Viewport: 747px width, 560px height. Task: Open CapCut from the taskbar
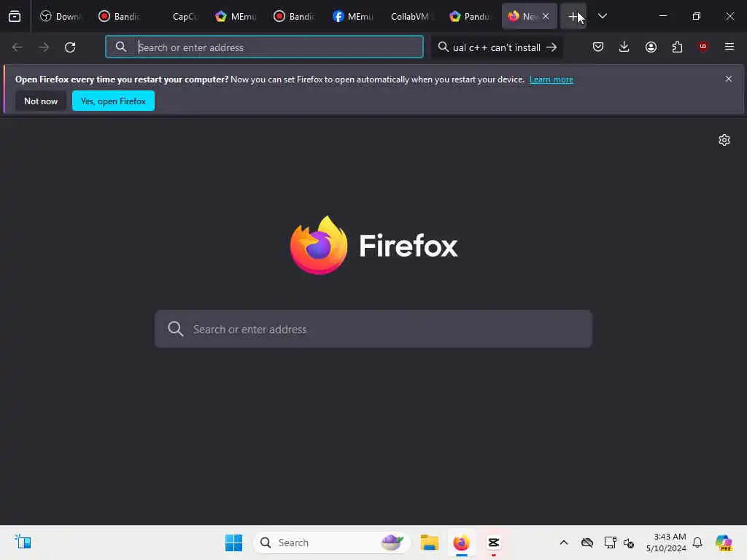tap(494, 542)
